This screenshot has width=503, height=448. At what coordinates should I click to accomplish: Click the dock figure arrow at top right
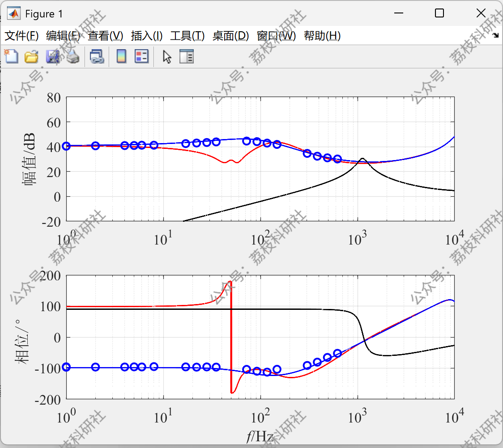point(496,35)
